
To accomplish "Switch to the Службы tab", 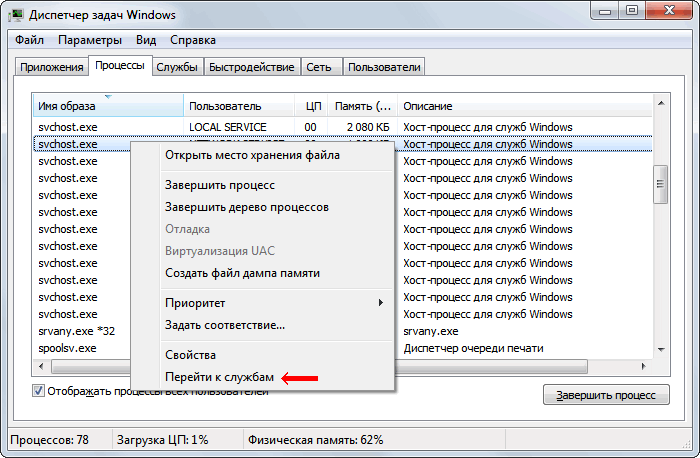I will pyautogui.click(x=177, y=67).
